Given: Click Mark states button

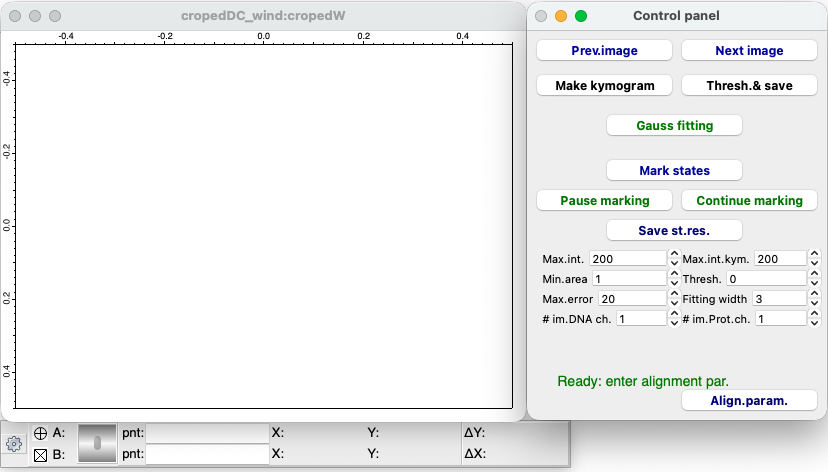Looking at the screenshot, I should pos(674,170).
